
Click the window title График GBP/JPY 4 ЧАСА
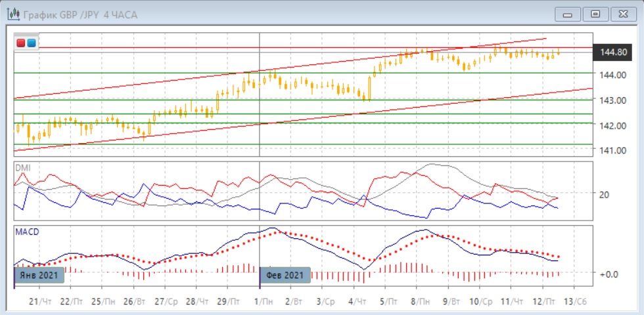click(x=80, y=14)
